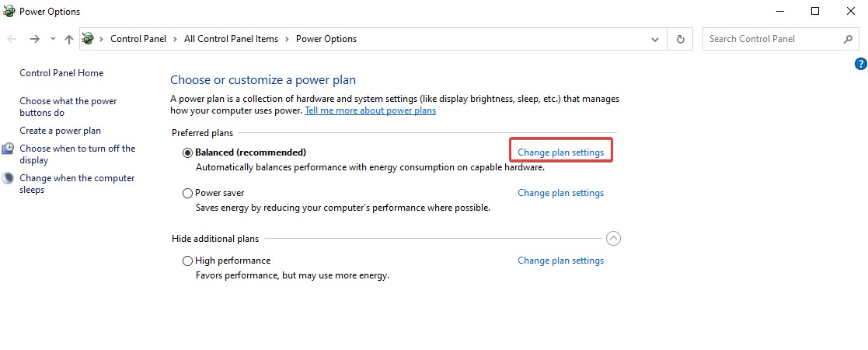Image resolution: width=868 pixels, height=350 pixels.
Task: Click the moon icon beside computer sleeps
Action: point(8,178)
